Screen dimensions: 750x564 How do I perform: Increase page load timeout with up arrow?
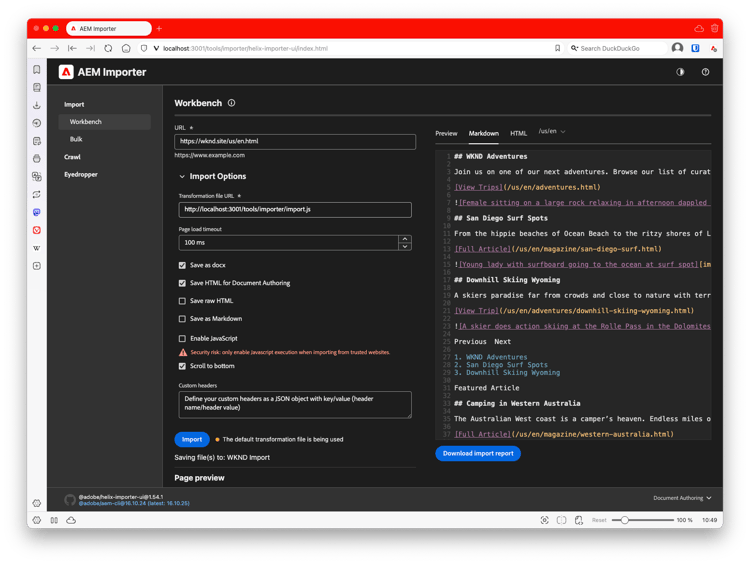(405, 239)
